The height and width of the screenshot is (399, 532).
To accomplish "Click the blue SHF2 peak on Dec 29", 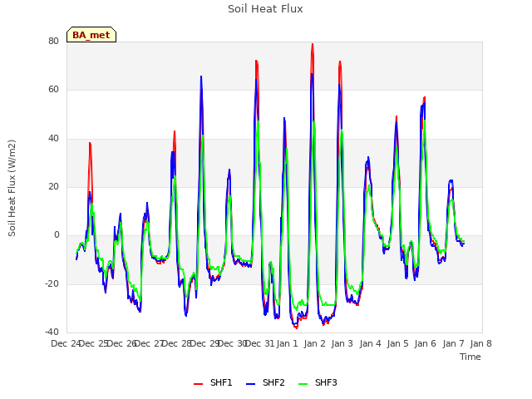I will tap(201, 77).
